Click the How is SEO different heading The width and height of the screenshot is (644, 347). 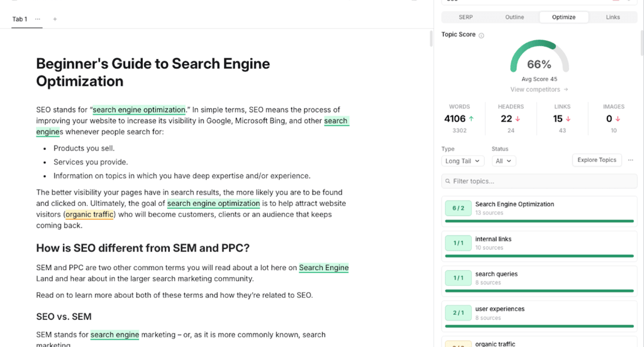pos(143,248)
